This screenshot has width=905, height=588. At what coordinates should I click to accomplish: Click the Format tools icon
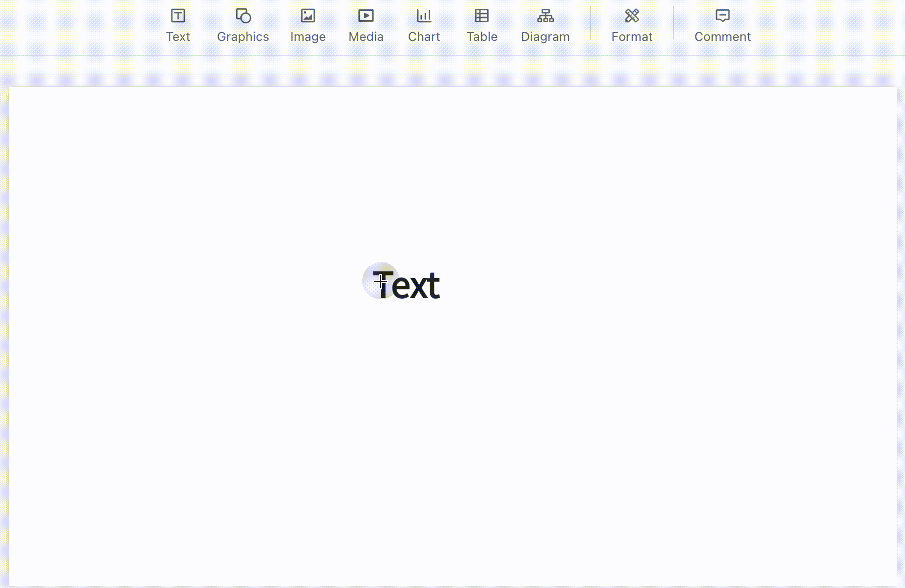click(x=632, y=16)
